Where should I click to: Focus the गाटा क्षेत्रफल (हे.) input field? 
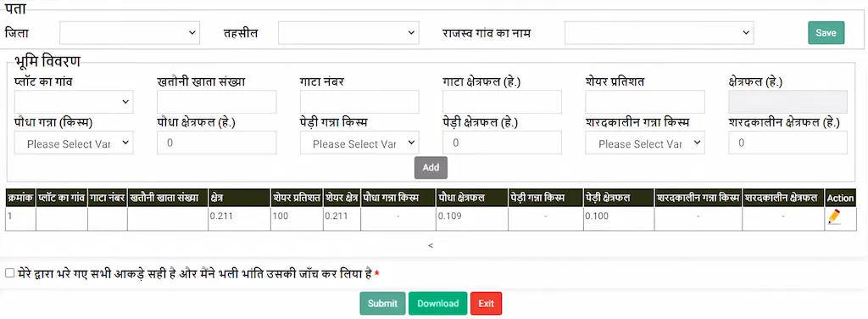502,102
